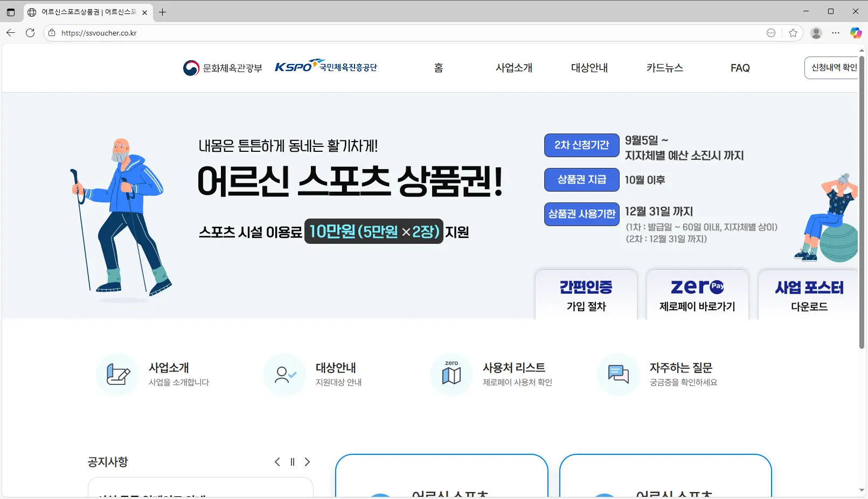Click the 신청내역 확인 button

[x=832, y=68]
